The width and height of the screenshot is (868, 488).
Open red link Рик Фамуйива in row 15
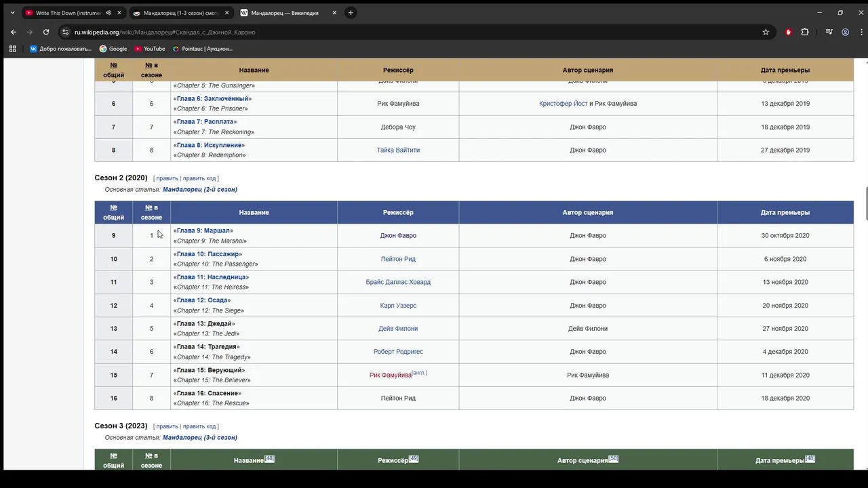391,375
